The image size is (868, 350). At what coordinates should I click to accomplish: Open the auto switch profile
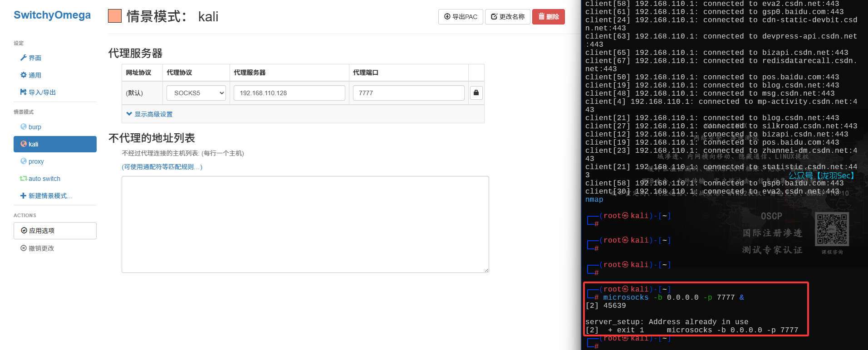tap(44, 179)
